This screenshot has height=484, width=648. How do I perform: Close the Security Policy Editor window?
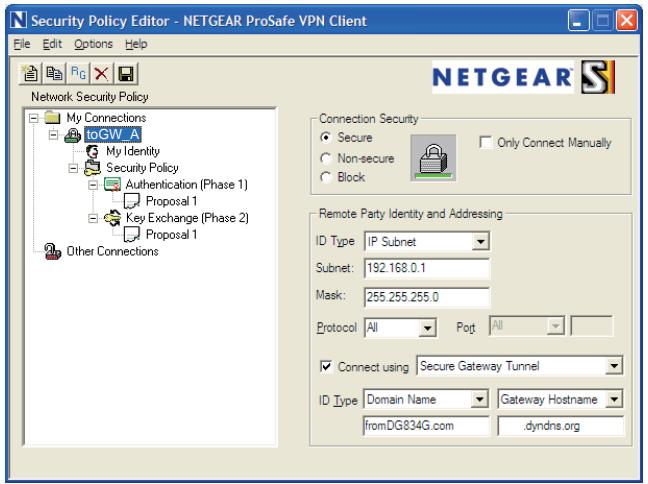click(x=627, y=20)
